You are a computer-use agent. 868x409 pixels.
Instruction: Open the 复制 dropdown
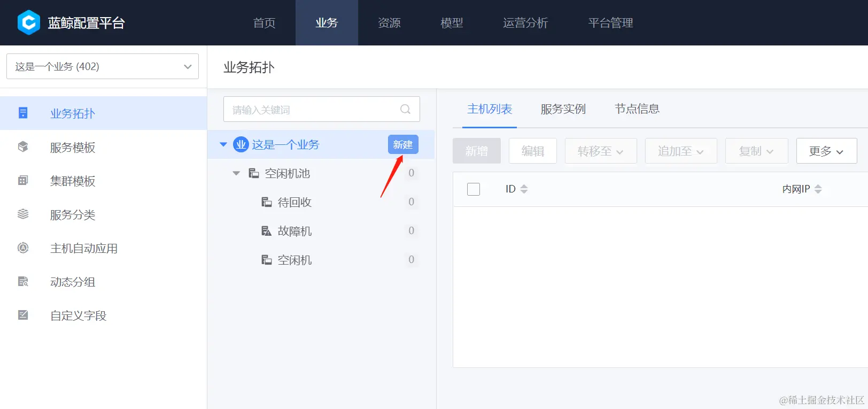tap(757, 151)
